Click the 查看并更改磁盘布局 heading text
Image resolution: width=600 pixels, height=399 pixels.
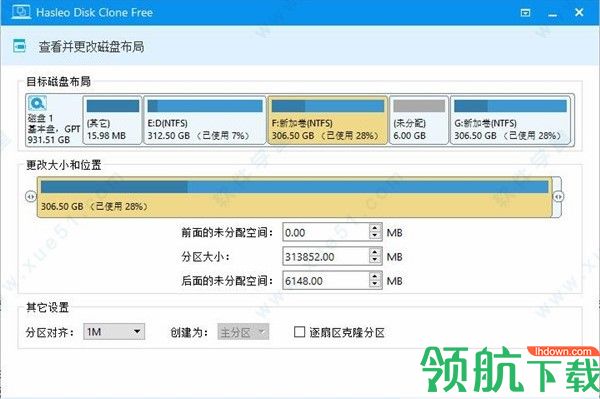91,47
